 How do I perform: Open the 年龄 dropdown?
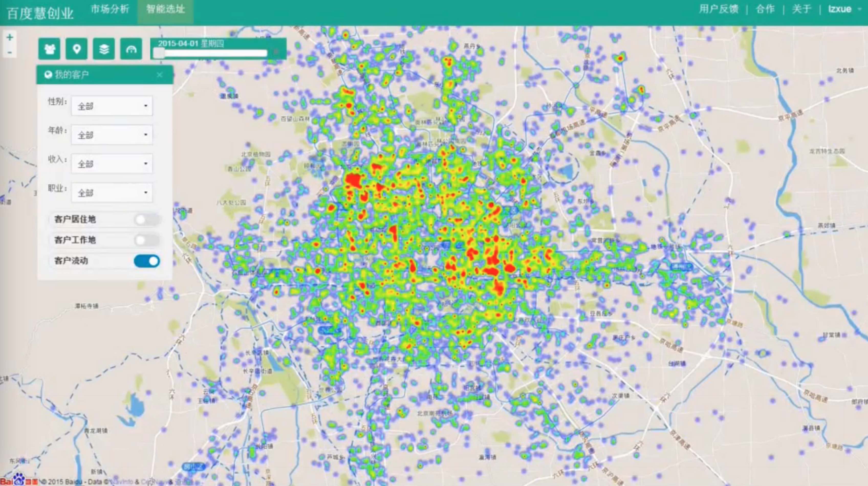tap(112, 135)
